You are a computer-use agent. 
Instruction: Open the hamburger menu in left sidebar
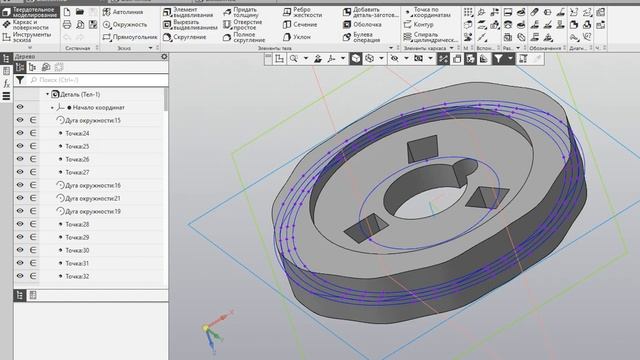[x=6, y=96]
